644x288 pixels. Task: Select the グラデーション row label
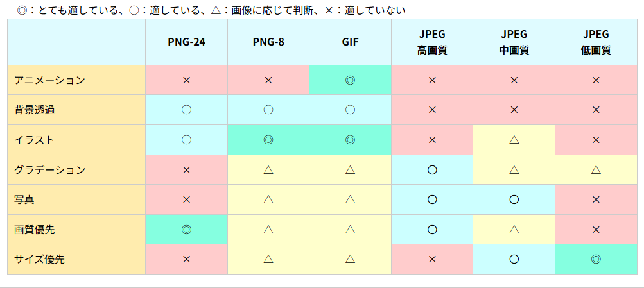[x=49, y=170]
